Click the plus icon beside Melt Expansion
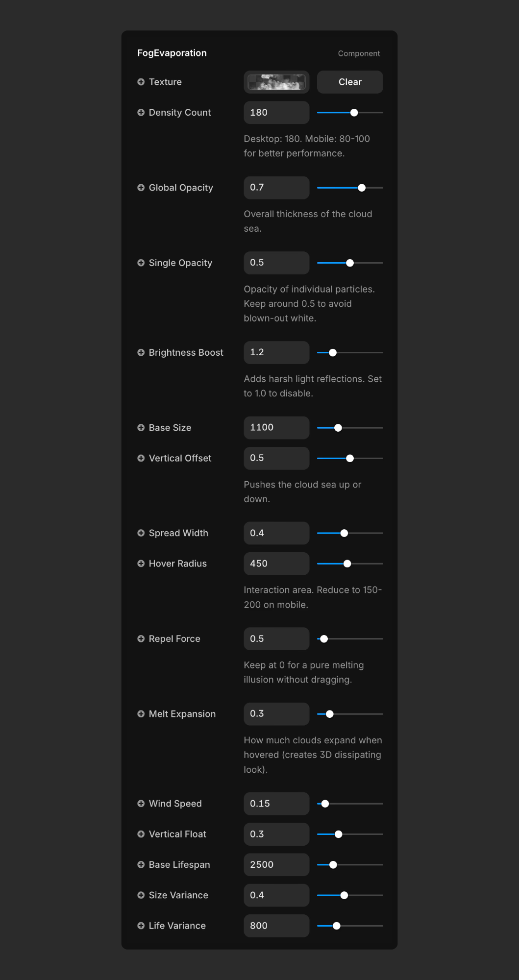Screen dimensions: 519x980 (x=141, y=714)
